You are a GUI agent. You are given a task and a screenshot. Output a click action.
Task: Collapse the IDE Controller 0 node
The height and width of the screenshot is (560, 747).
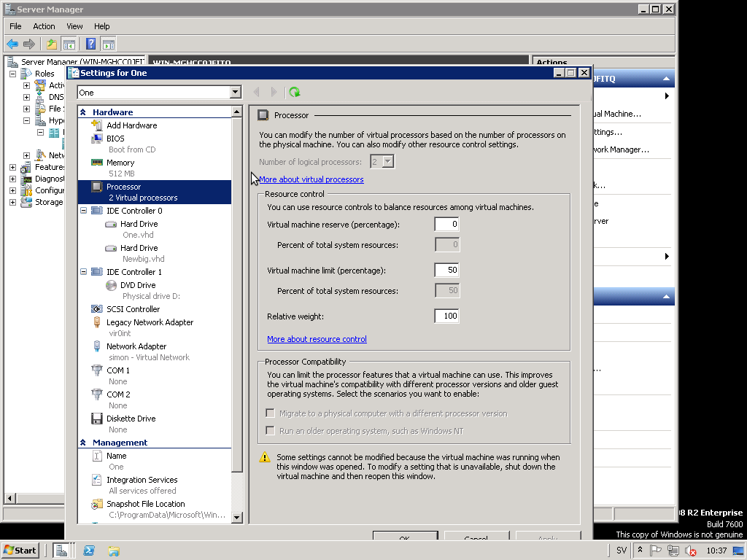pyautogui.click(x=83, y=211)
